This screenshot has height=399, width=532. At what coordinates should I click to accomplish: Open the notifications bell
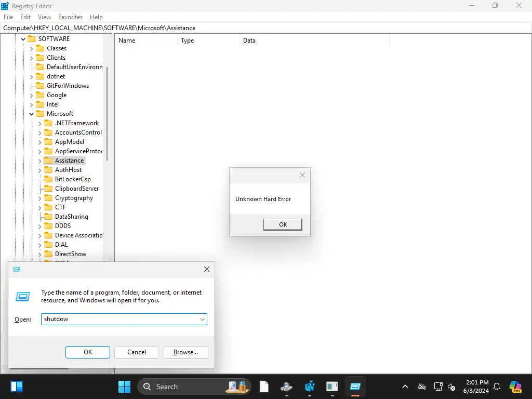497,387
